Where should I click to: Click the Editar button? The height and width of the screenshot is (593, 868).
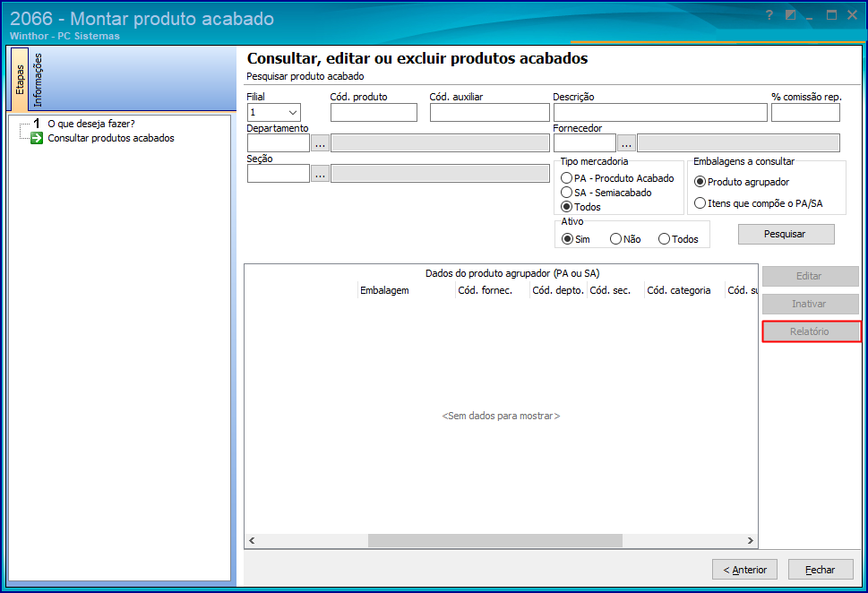[810, 276]
